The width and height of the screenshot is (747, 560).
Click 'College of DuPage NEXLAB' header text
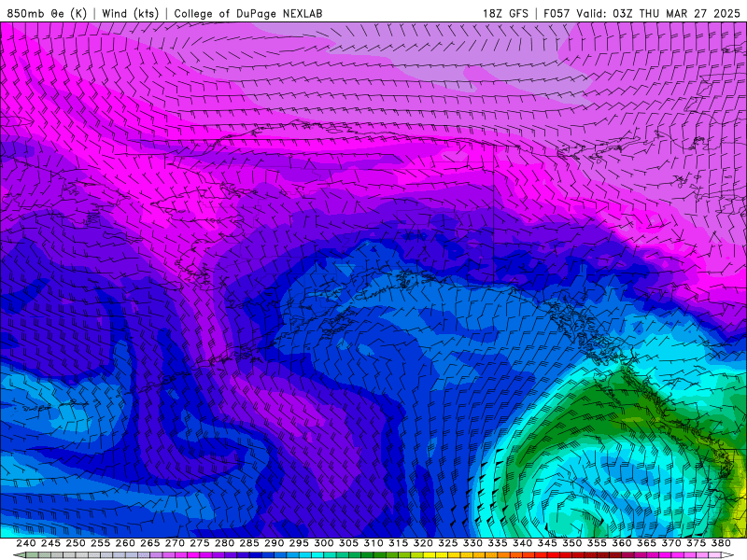click(248, 13)
